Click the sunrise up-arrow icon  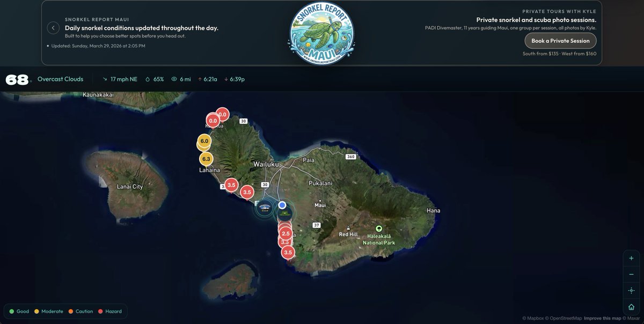tap(200, 79)
